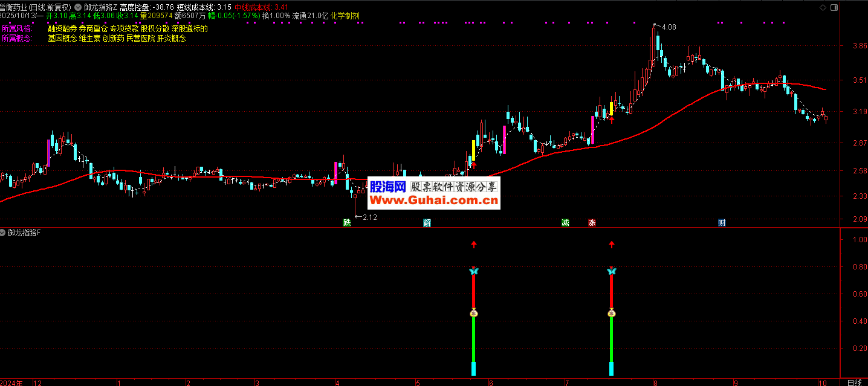Image resolution: width=868 pixels, height=386 pixels.
Task: Expand the 御龙指路Z indicator dropdown arrow
Action: 78,7
